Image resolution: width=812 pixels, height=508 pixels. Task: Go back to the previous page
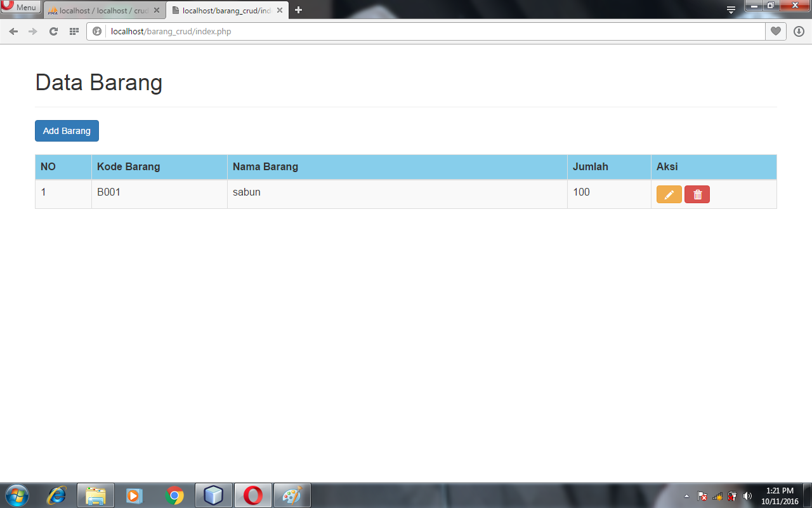(x=13, y=30)
